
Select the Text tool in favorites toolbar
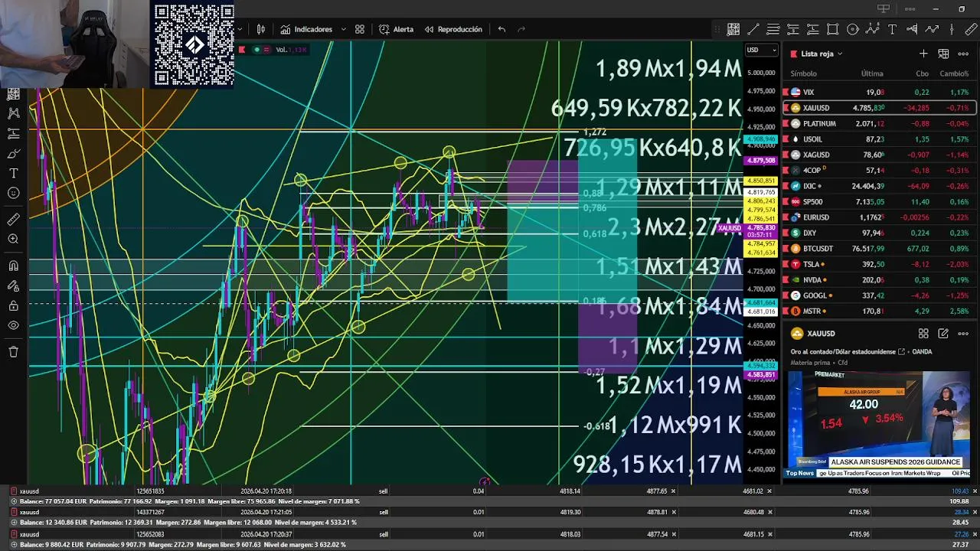(893, 29)
